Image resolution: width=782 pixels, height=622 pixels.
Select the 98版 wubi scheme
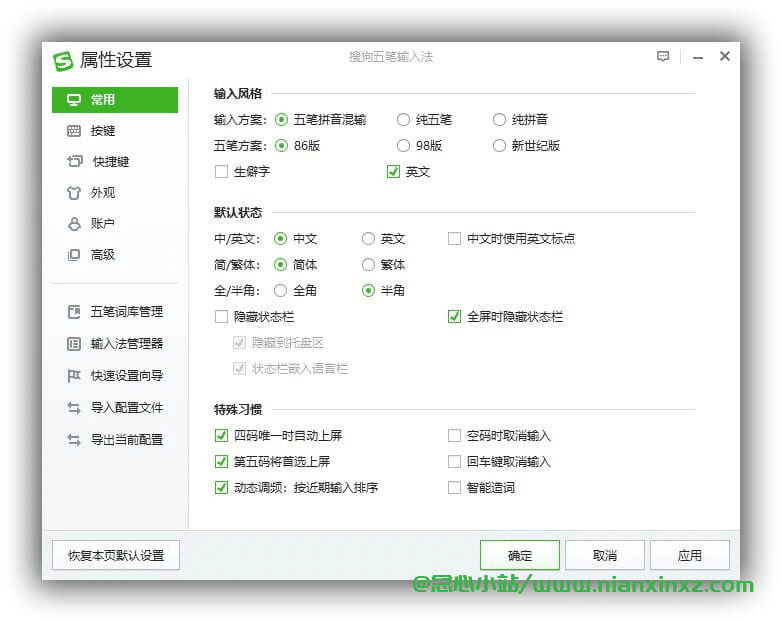(403, 146)
